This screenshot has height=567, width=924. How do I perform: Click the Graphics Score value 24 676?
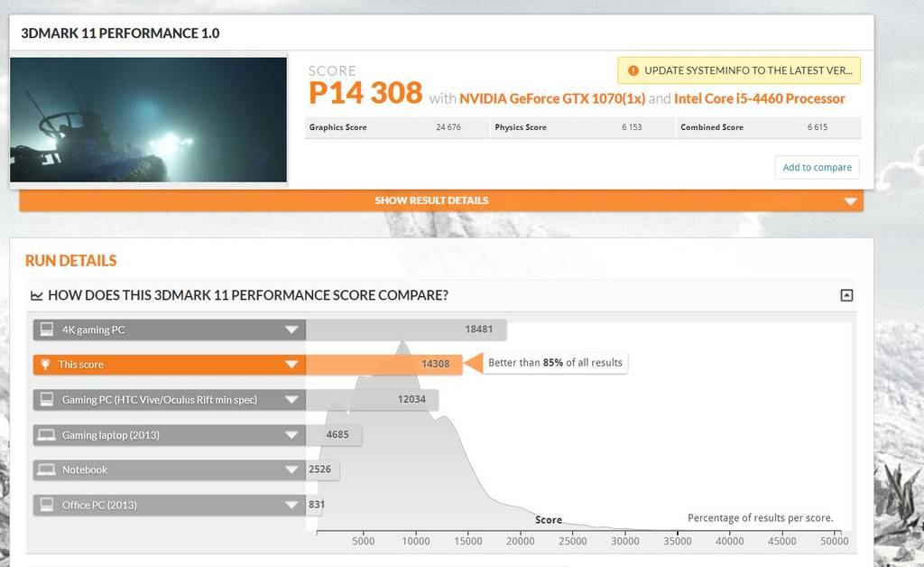pos(448,127)
